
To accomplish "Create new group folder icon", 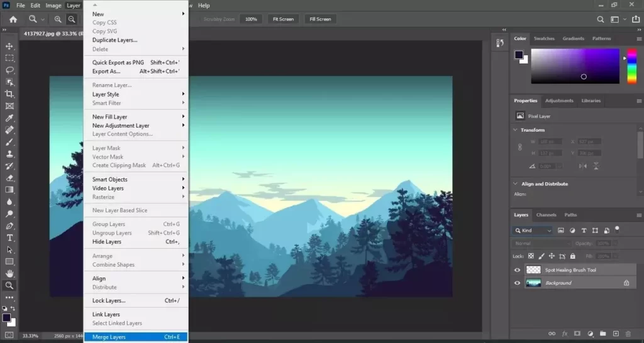I will 602,334.
